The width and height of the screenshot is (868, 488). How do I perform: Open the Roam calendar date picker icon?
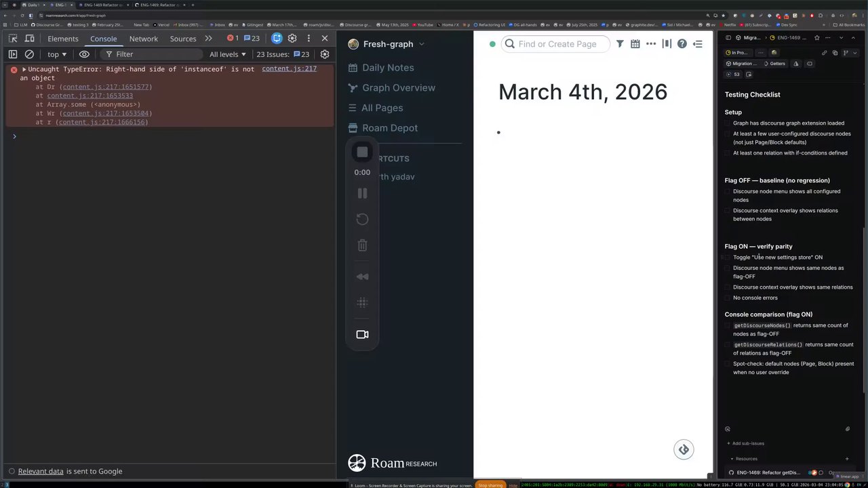click(635, 44)
